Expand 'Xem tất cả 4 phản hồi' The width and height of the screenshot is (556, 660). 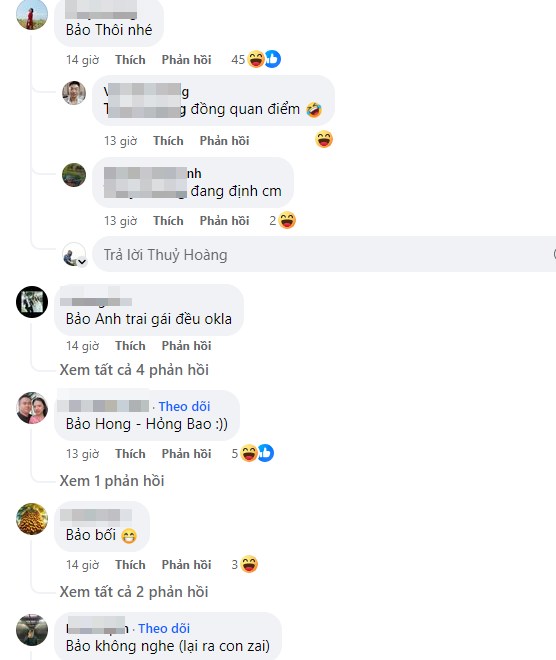pos(134,370)
